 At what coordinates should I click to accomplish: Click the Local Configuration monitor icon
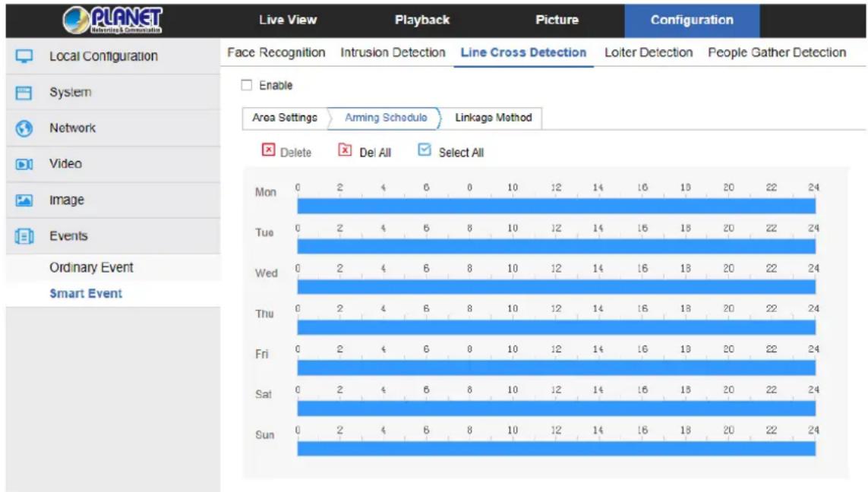click(x=24, y=56)
